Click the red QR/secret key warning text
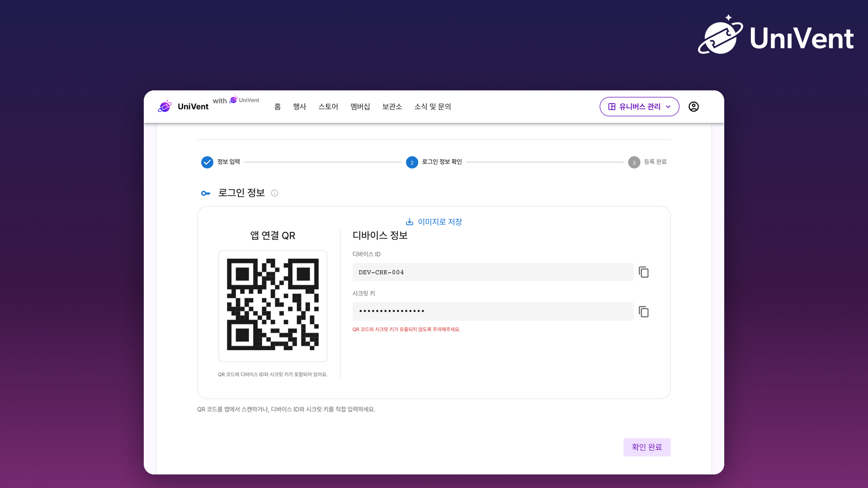Image resolution: width=868 pixels, height=488 pixels. click(406, 329)
